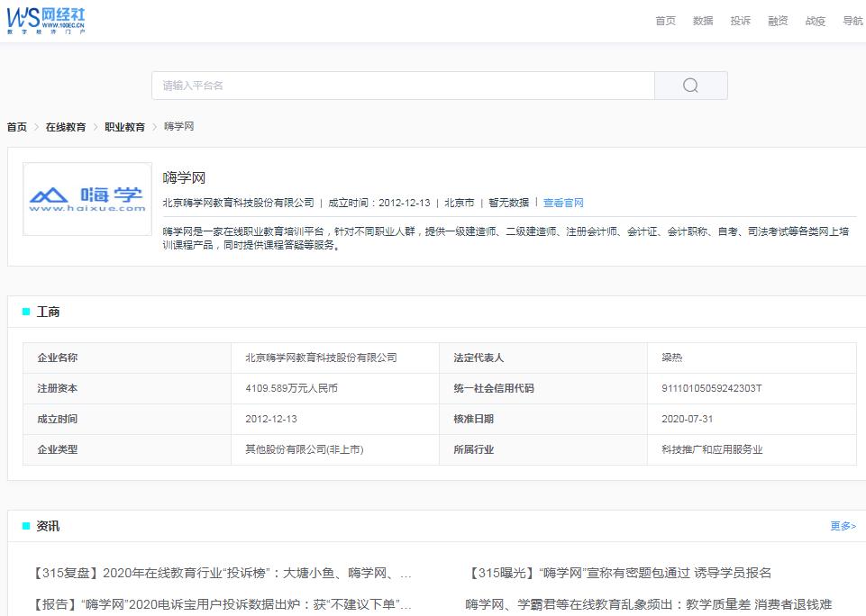Open the 导航 menu item
Viewport: 866px width, 616px height.
tap(851, 21)
